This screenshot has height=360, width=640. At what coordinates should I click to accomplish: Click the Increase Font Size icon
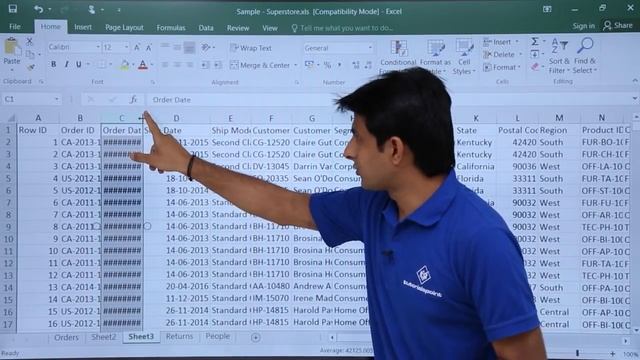pyautogui.click(x=137, y=47)
